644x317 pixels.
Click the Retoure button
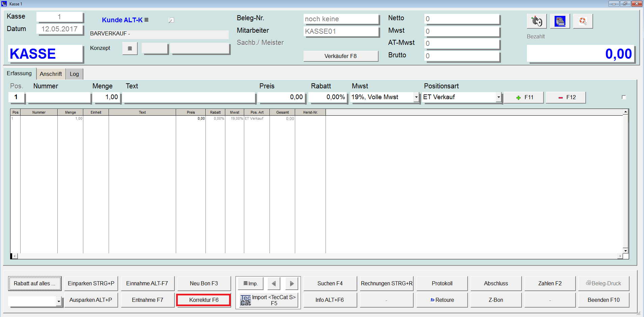pos(442,300)
